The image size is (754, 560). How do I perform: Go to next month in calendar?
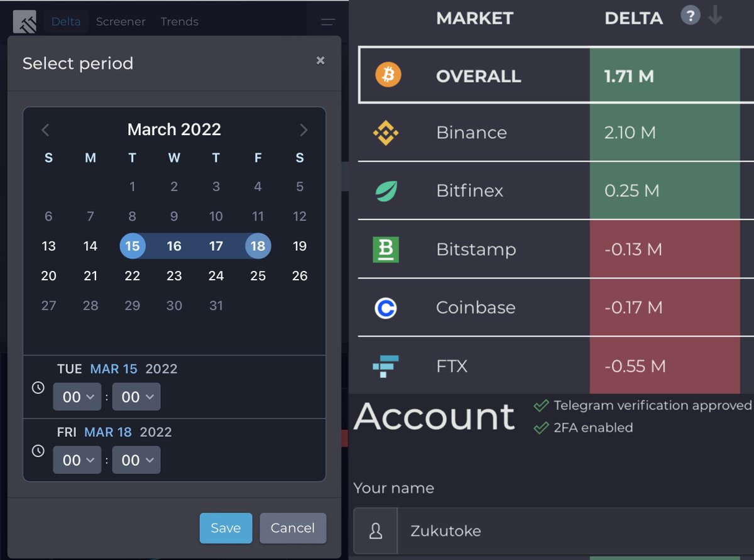(304, 130)
